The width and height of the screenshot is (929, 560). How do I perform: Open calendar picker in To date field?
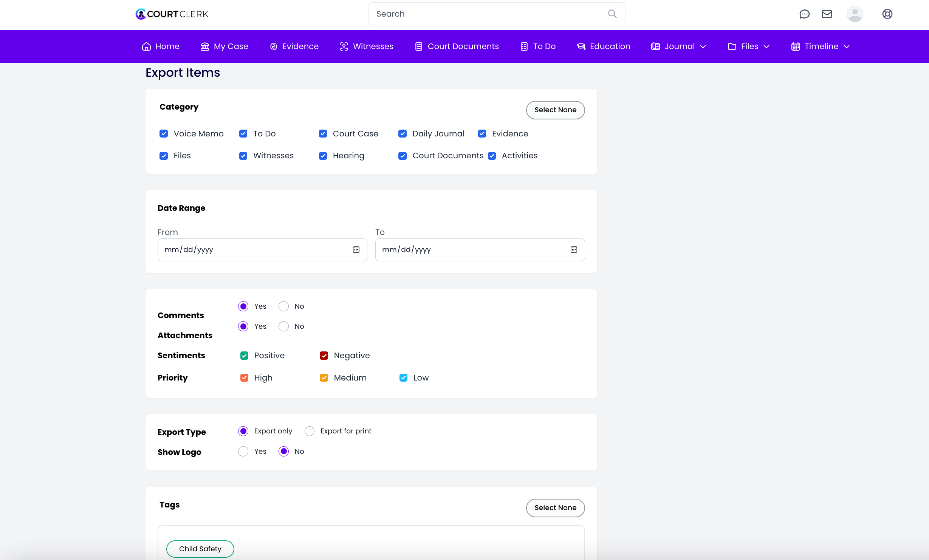coord(574,249)
